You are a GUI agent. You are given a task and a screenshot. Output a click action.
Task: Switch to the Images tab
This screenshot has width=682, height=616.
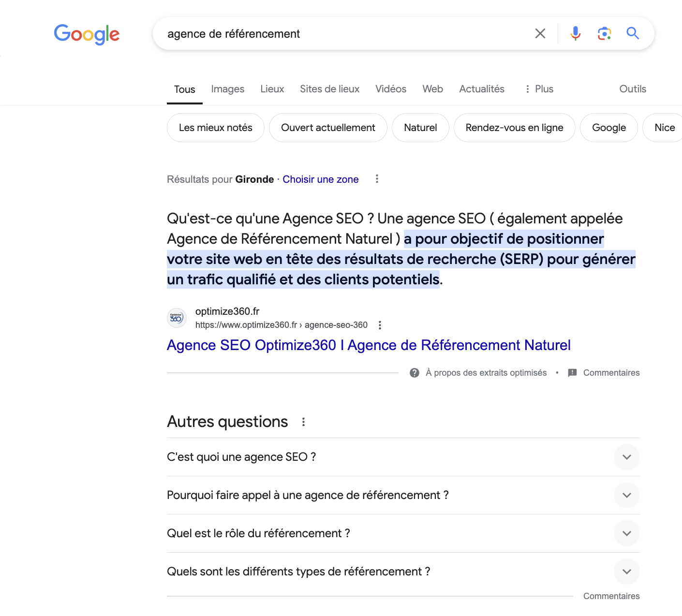(227, 89)
